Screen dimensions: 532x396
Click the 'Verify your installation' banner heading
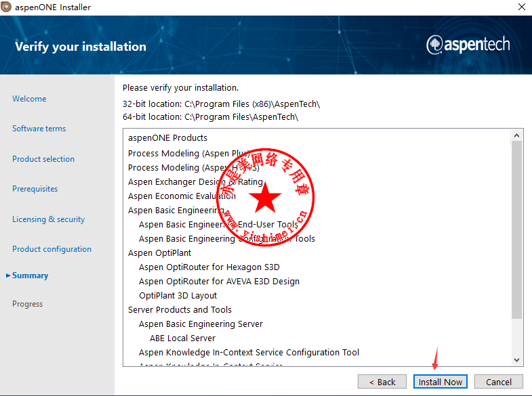(x=81, y=47)
